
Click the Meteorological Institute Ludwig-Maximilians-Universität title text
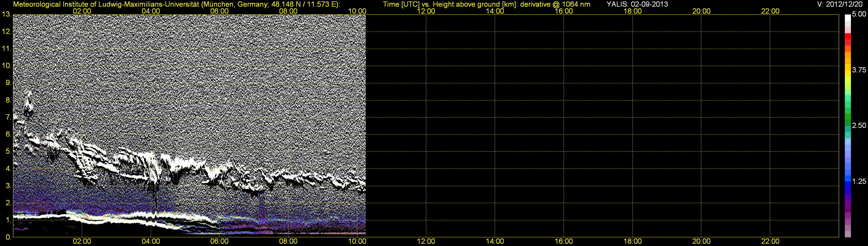point(176,4)
